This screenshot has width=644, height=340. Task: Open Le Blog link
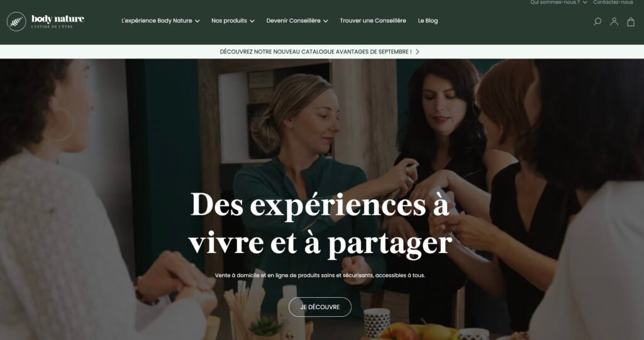pos(428,21)
